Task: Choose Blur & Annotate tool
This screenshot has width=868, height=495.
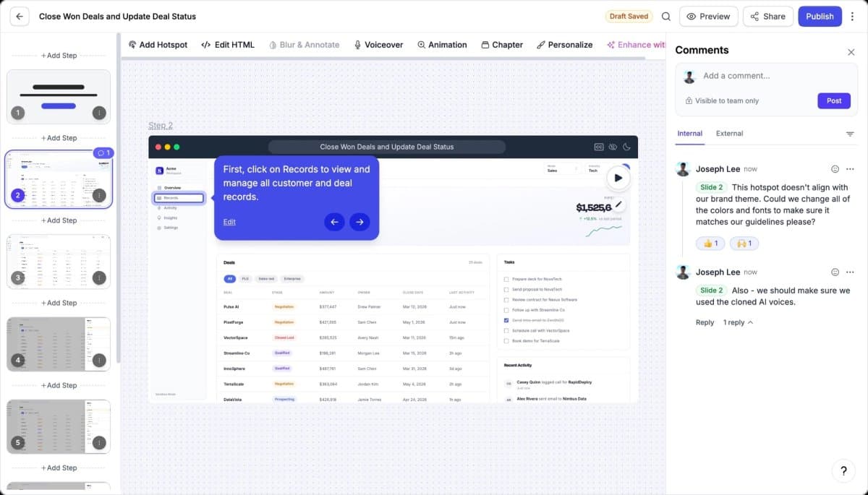Action: [x=304, y=45]
